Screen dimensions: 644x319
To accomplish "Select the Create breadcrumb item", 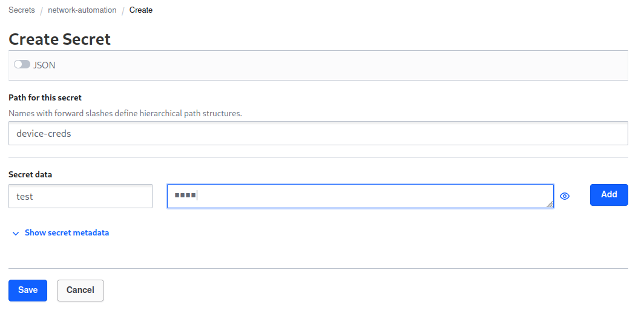I will click(141, 10).
